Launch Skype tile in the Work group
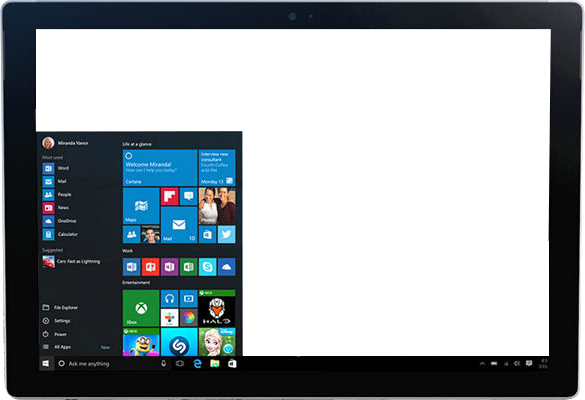The height and width of the screenshot is (400, 585). [x=207, y=267]
